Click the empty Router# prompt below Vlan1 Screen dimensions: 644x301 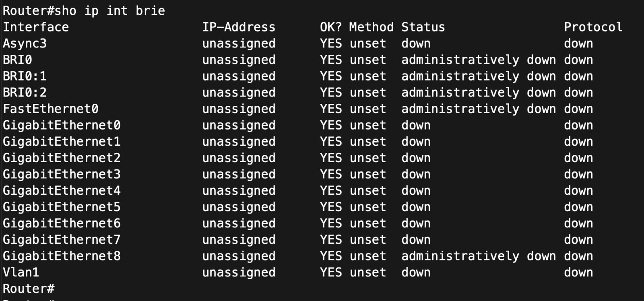[28, 289]
